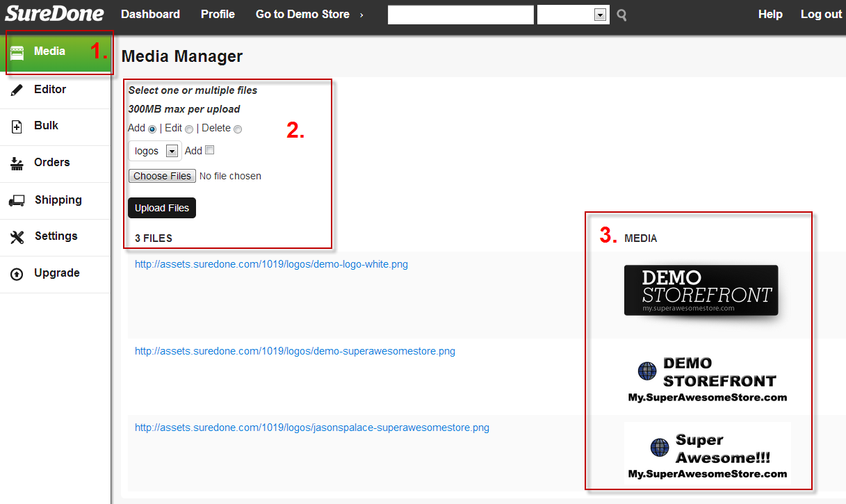
Task: Click the Choose Files button
Action: coord(162,176)
